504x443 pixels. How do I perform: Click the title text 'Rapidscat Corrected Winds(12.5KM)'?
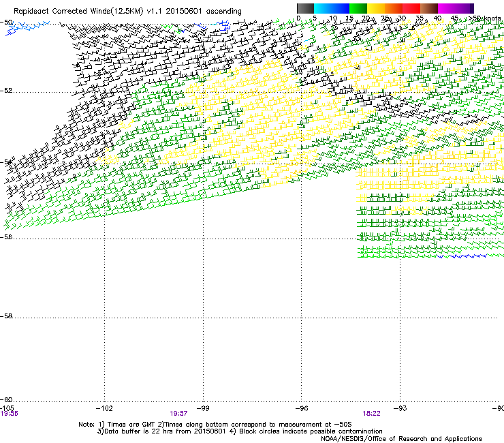point(78,12)
